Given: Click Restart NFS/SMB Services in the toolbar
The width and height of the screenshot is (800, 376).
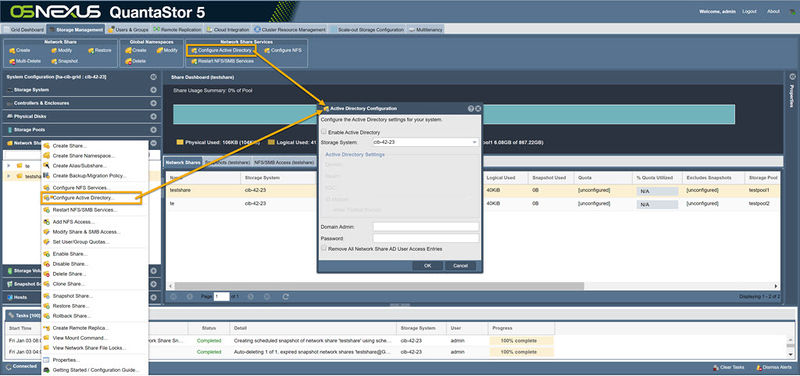Looking at the screenshot, I should coord(222,61).
